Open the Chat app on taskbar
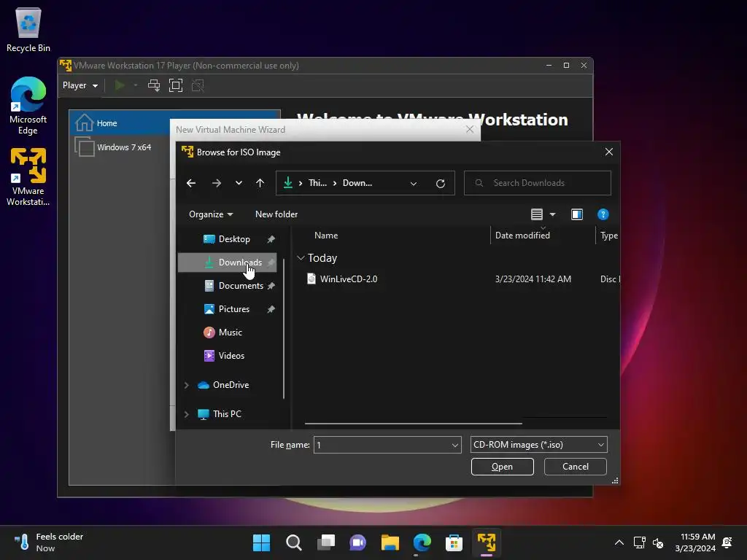Image resolution: width=747 pixels, height=560 pixels. coord(357,542)
